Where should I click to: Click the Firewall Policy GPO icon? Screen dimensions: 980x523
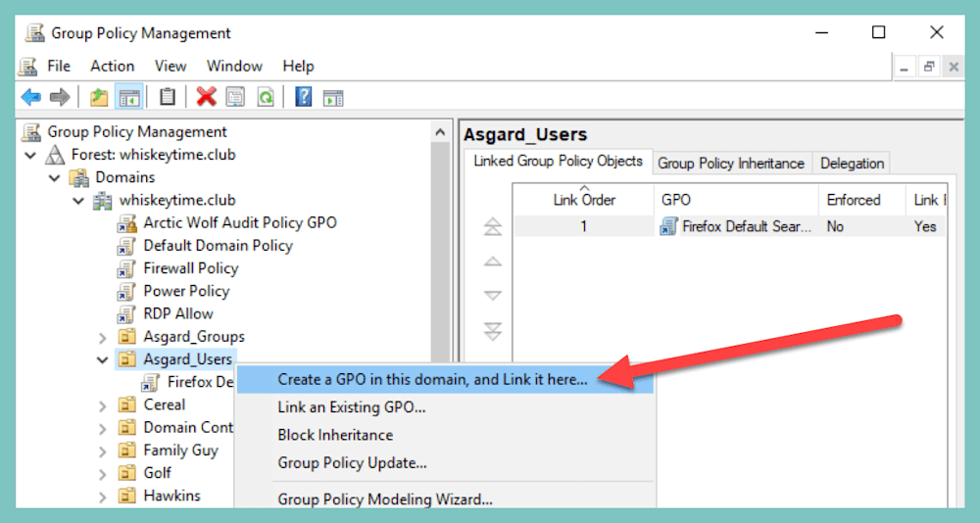pos(126,268)
